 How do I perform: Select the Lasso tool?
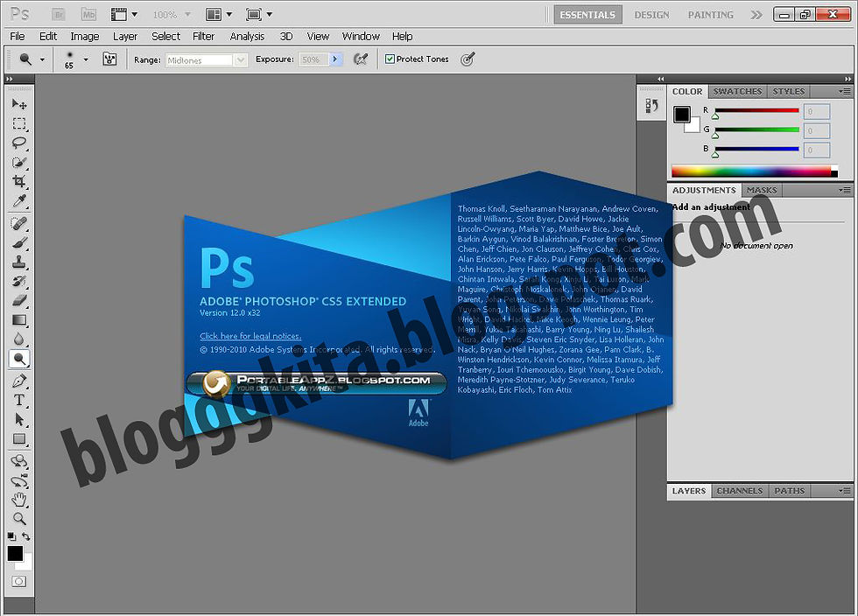pos(19,143)
